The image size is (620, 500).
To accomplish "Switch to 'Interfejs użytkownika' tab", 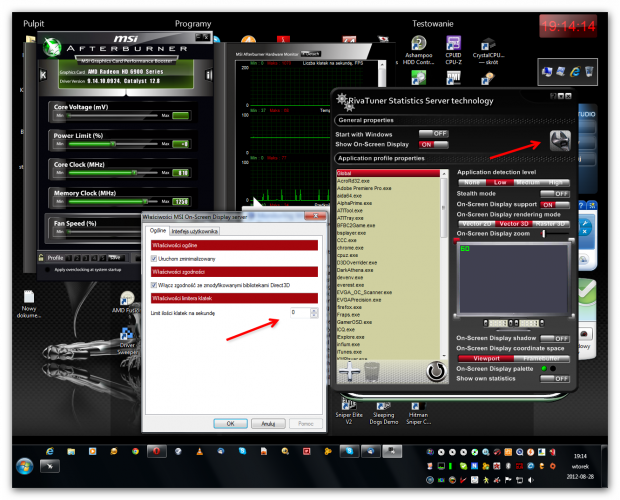I will [x=193, y=230].
